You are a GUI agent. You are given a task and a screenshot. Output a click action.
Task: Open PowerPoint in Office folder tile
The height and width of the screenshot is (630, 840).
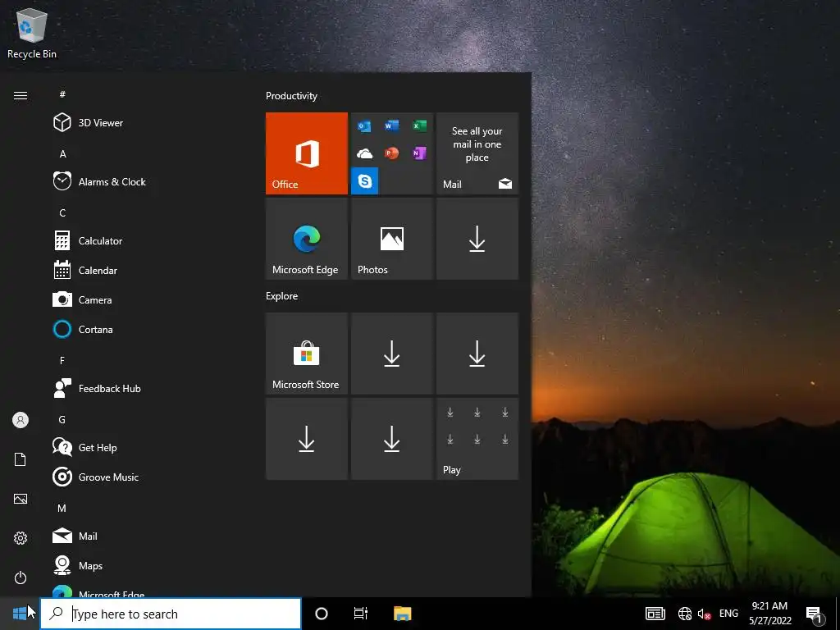pyautogui.click(x=391, y=153)
